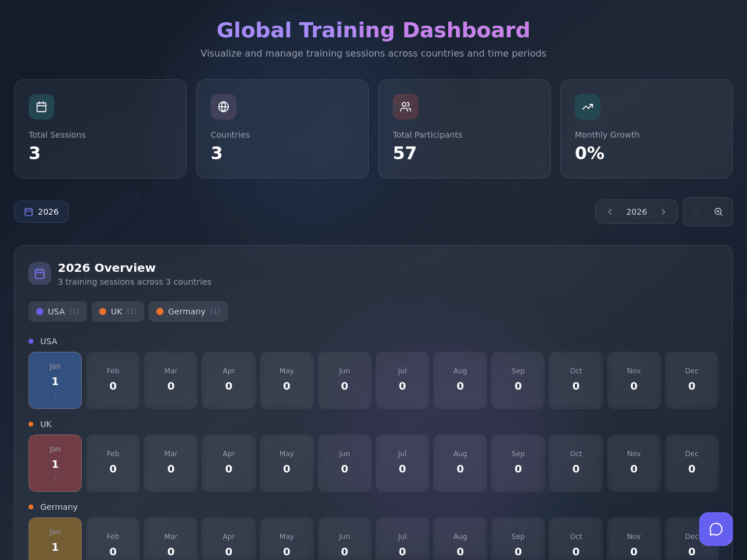The width and height of the screenshot is (747, 560).
Task: Click the 2026 Overview calendar icon
Action: pyautogui.click(x=40, y=274)
